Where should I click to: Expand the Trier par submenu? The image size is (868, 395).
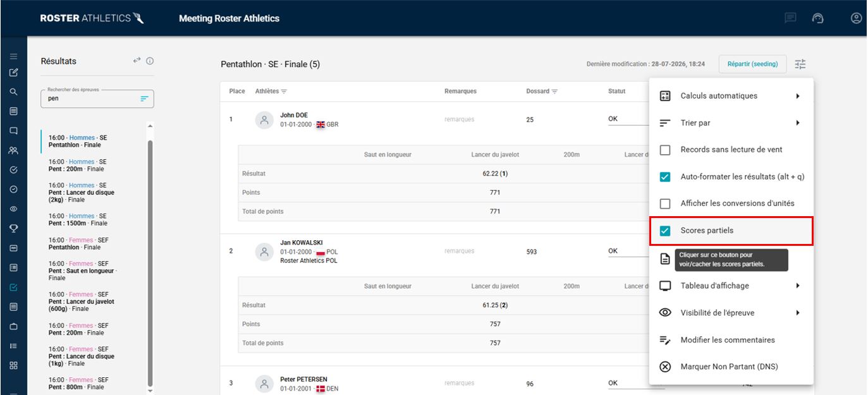point(731,123)
